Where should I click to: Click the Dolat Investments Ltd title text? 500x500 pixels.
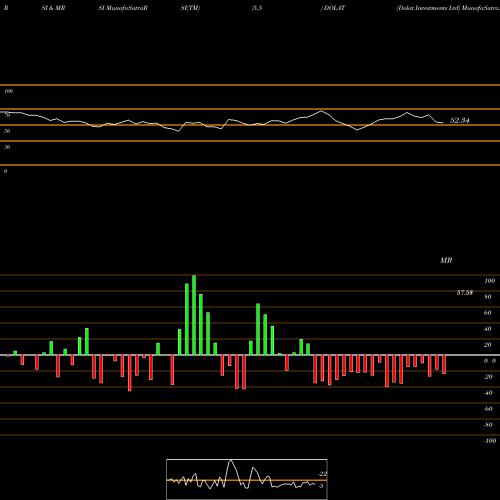[x=428, y=8]
